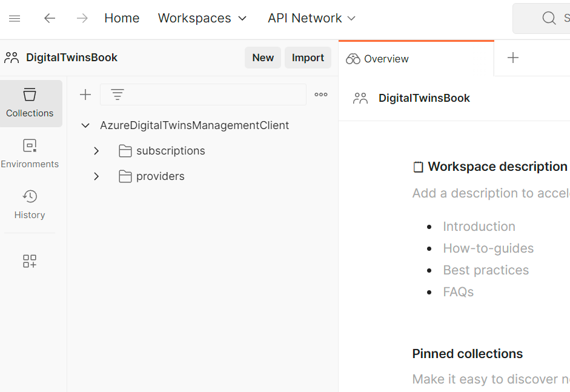Click the New button

point(263,58)
